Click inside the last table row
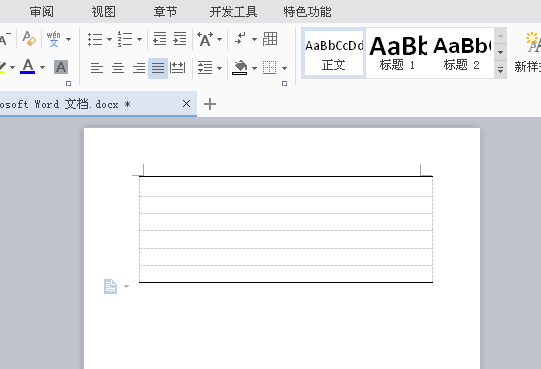Screen dimensions: 541x369 286,274
